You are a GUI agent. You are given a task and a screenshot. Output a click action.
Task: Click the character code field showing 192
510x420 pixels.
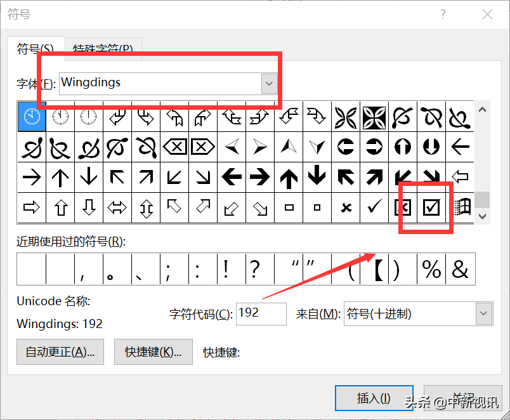coord(261,313)
